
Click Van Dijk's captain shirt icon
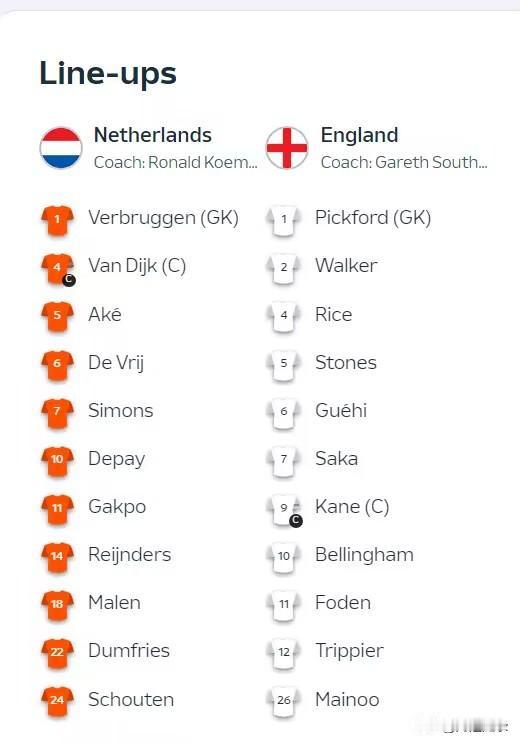pos(58,269)
